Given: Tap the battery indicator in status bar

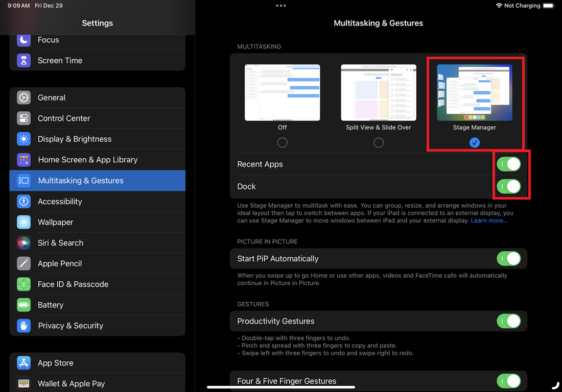Looking at the screenshot, I should [x=549, y=6].
